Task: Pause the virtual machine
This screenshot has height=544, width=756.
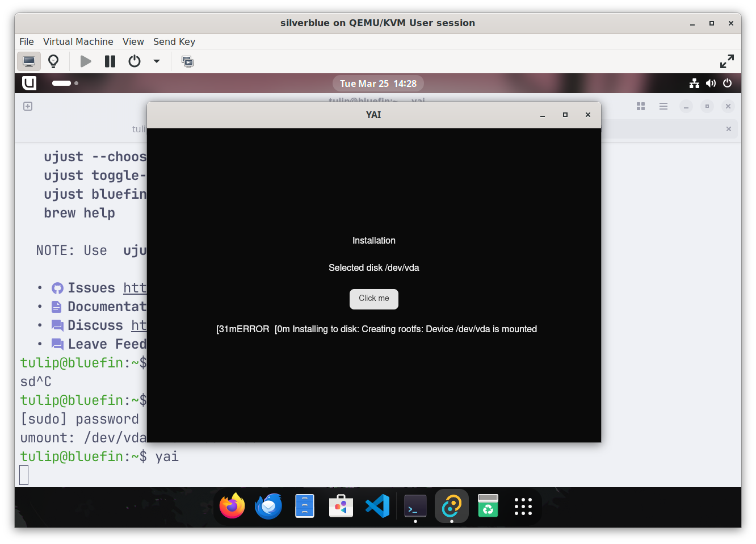Action: click(x=110, y=61)
